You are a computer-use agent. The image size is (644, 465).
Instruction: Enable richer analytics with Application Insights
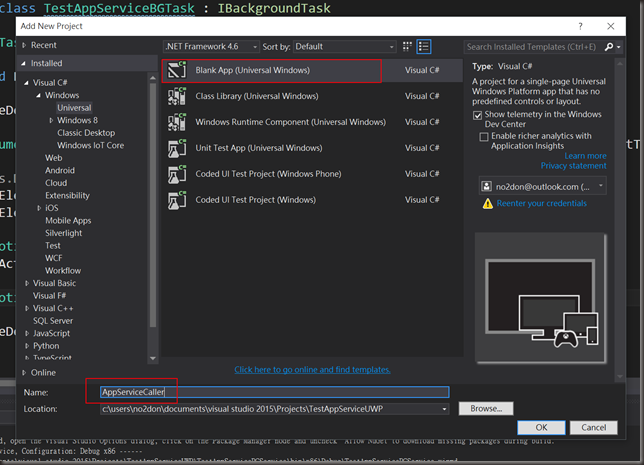click(484, 136)
